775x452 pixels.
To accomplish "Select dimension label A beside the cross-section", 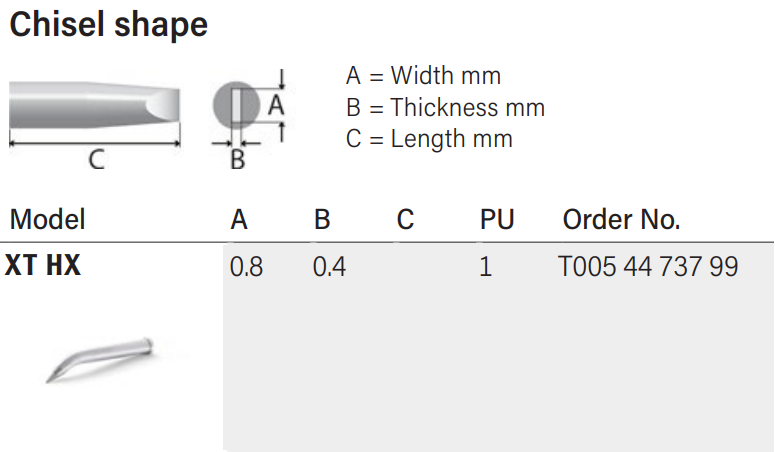I will [x=277, y=103].
